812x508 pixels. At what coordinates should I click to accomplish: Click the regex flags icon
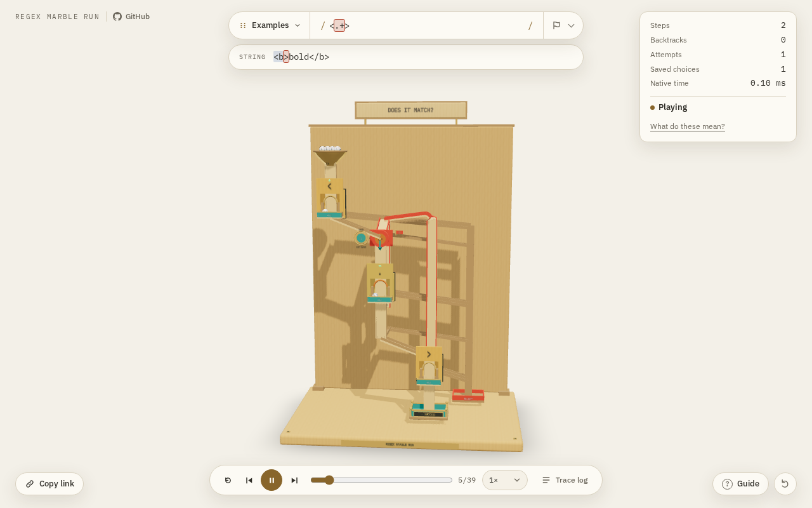556,25
